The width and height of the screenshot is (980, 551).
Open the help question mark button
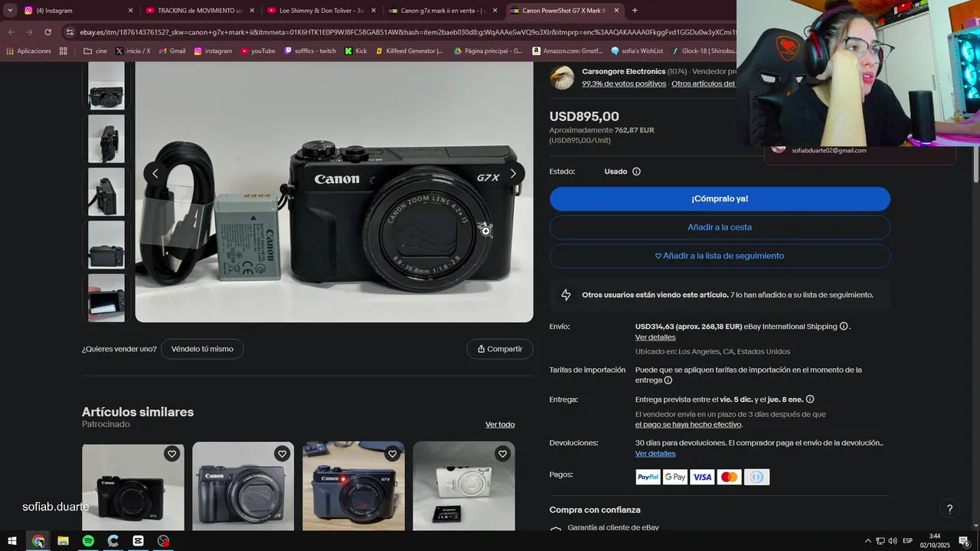[x=949, y=509]
